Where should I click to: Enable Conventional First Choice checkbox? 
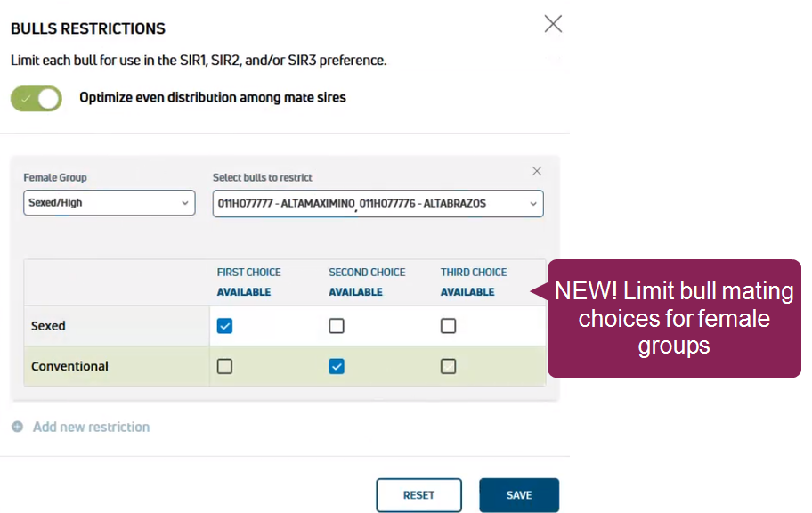point(225,366)
